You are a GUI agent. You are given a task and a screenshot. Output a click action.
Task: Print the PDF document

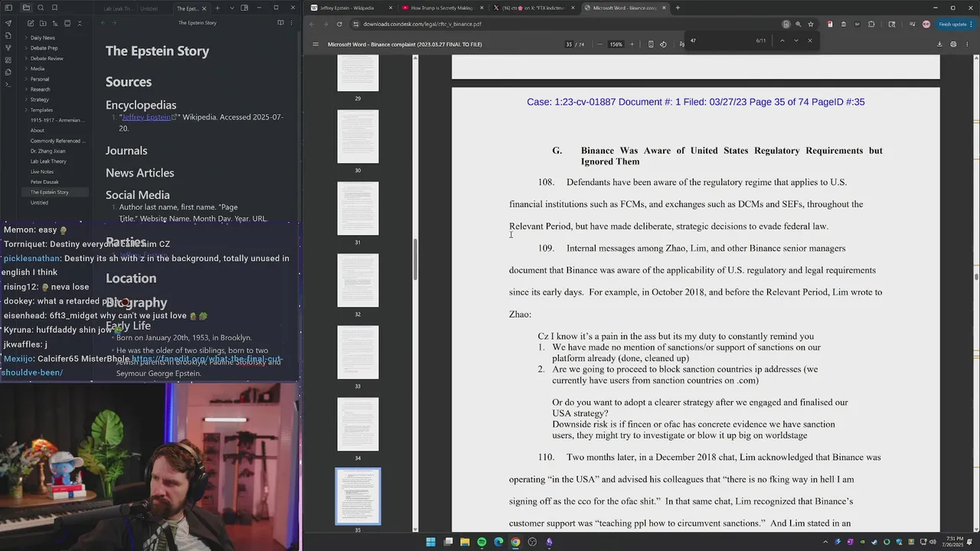point(953,44)
